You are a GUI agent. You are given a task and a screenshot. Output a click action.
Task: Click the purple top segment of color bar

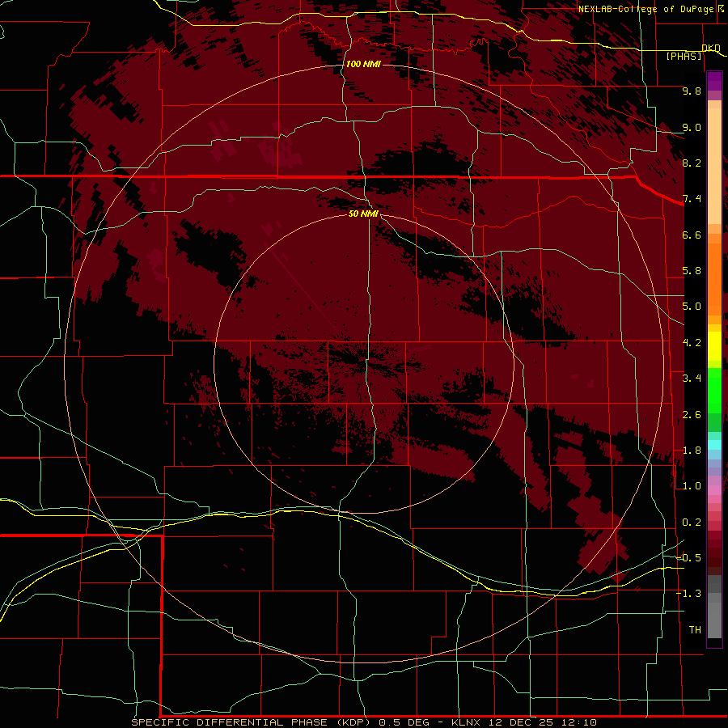714,81
